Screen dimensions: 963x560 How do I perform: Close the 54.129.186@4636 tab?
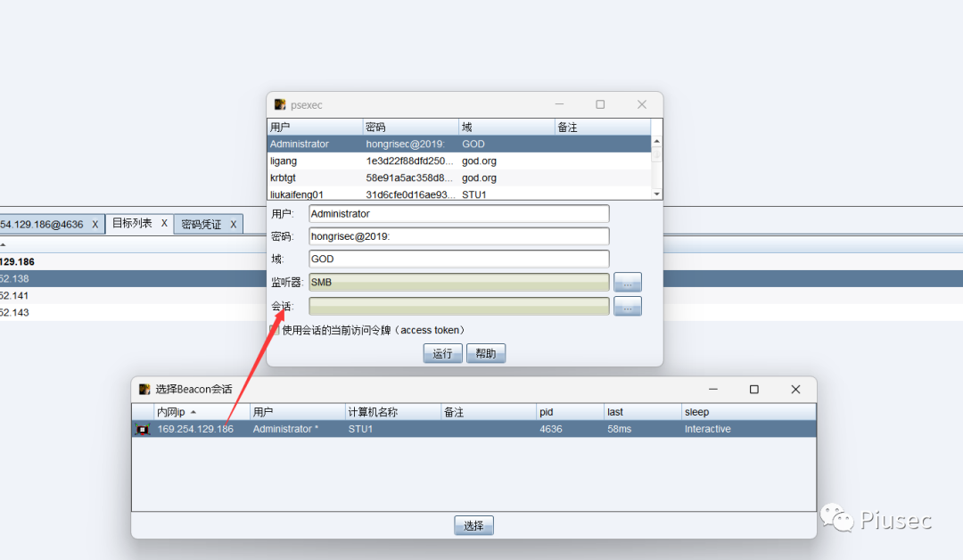coord(95,225)
